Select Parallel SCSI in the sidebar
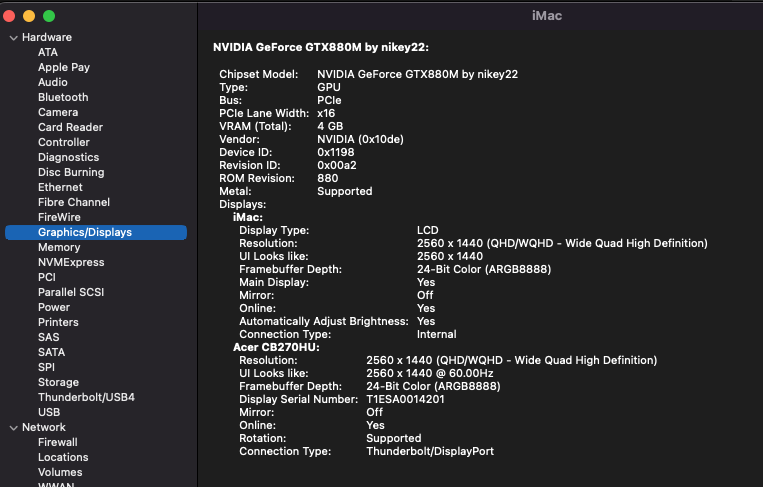This screenshot has height=487, width=763. (x=71, y=292)
